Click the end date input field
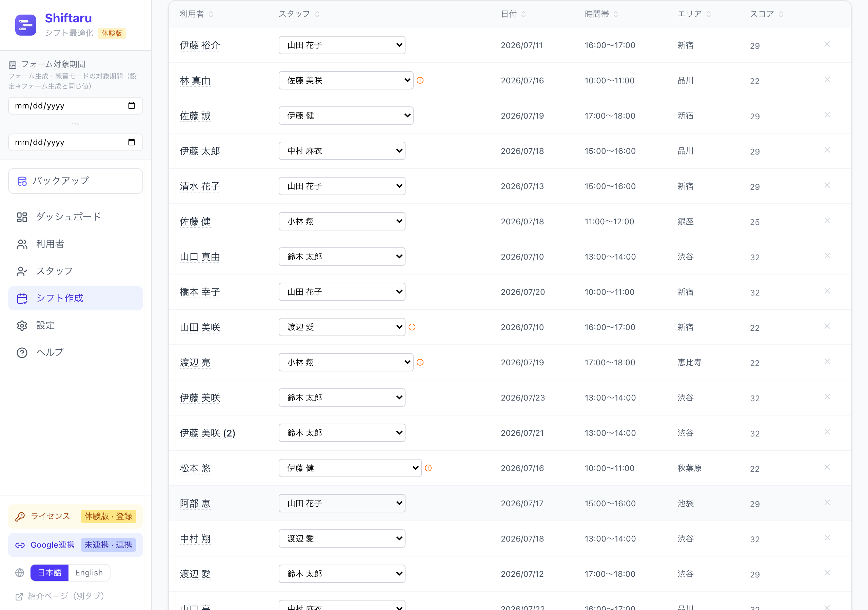This screenshot has width=868, height=610. [76, 142]
